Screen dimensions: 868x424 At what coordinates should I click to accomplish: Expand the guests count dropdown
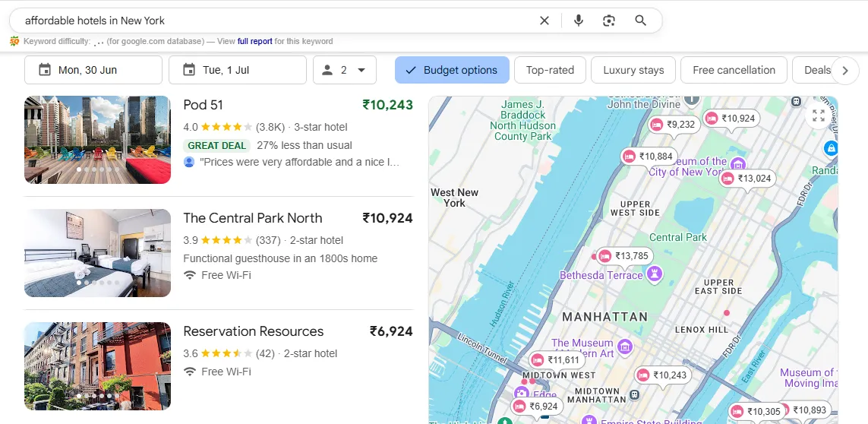tap(344, 70)
